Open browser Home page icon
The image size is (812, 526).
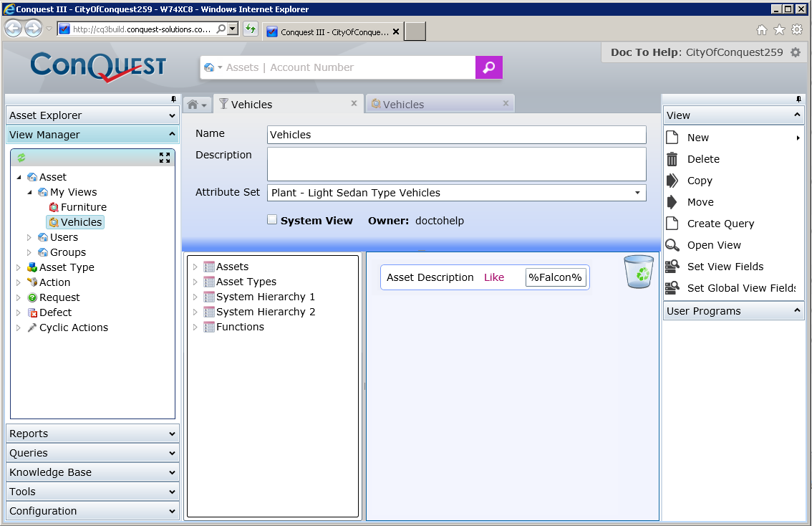(762, 30)
